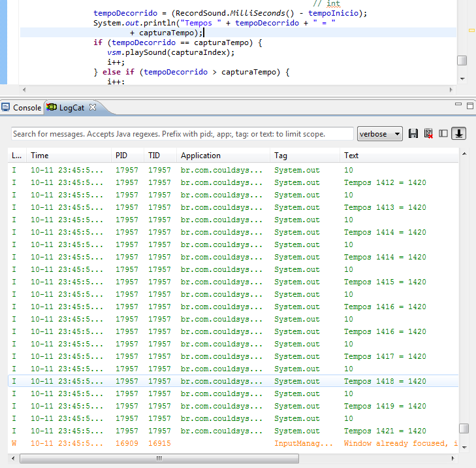Clear the LogCat log with the red X icon
Image resolution: width=476 pixels, height=468 pixels.
click(428, 134)
